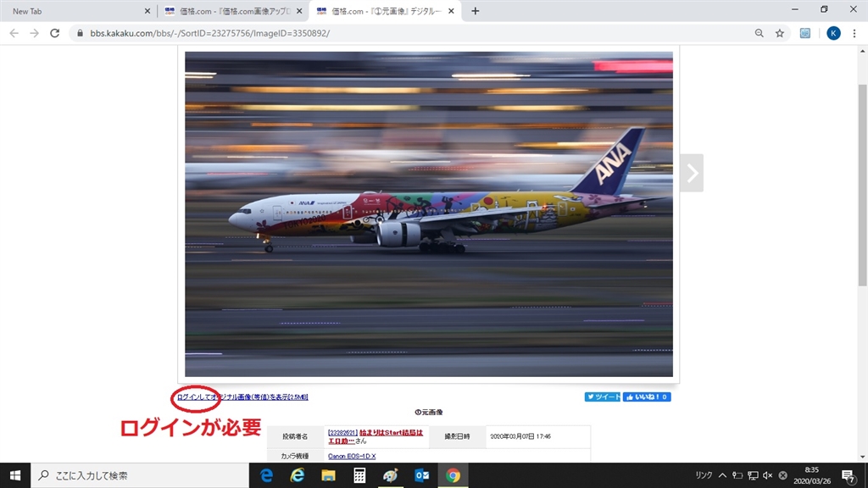Open File Explorer from the taskbar
868x488 pixels.
tap(328, 475)
